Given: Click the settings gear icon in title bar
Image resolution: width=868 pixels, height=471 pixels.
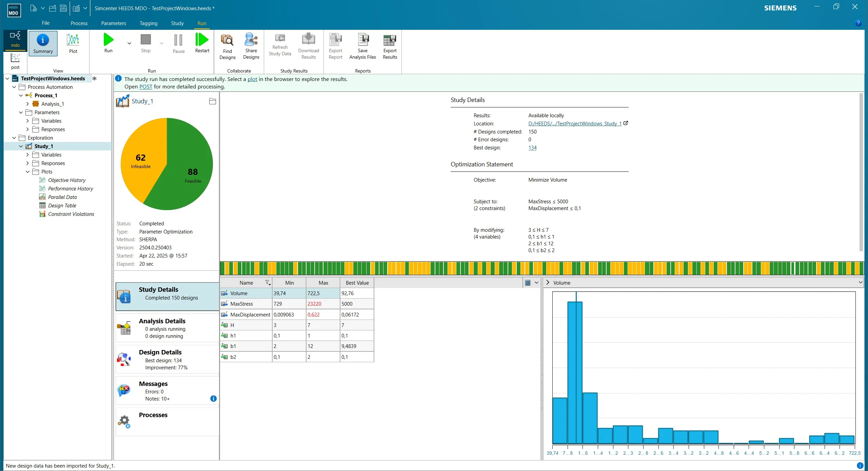Looking at the screenshot, I should point(77,8).
